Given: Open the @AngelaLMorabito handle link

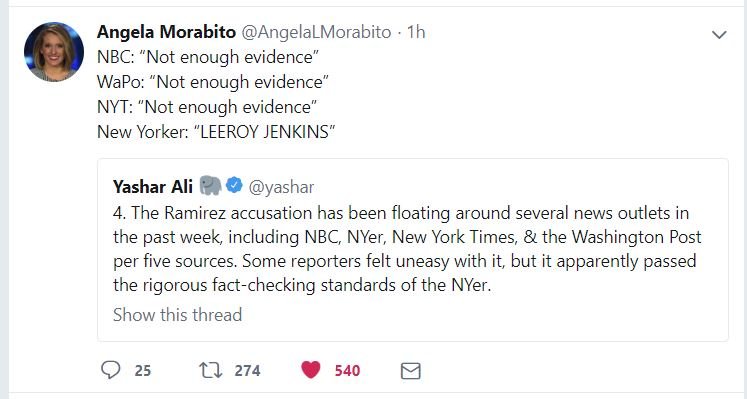Looking at the screenshot, I should tap(316, 32).
